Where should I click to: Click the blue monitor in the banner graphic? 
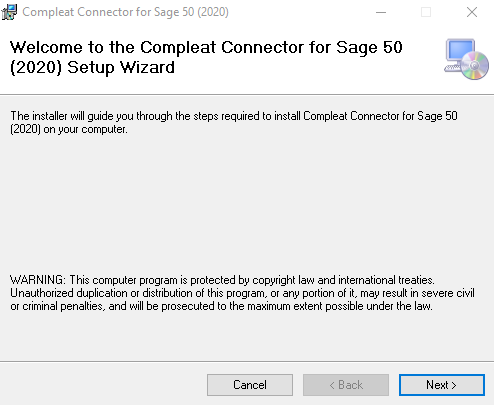(461, 52)
